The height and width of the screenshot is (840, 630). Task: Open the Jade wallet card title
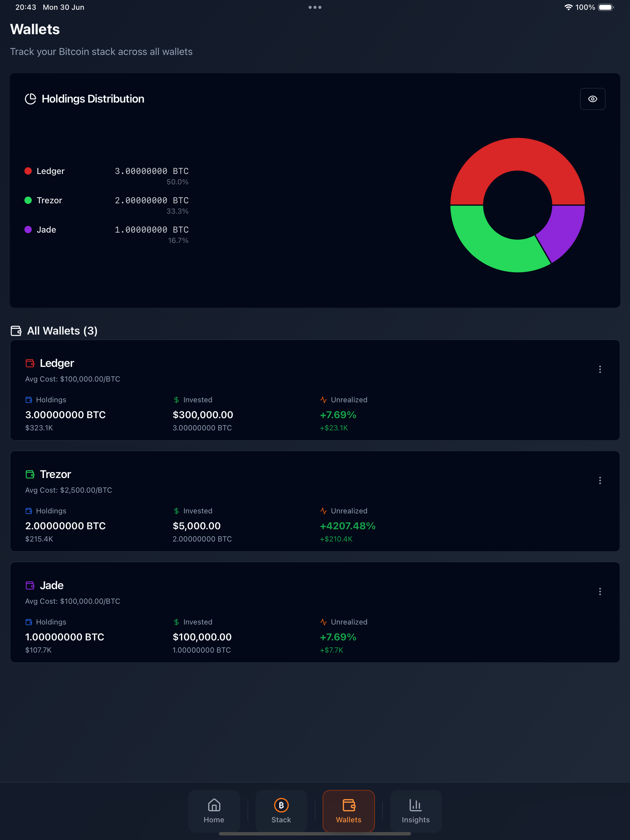tap(52, 585)
